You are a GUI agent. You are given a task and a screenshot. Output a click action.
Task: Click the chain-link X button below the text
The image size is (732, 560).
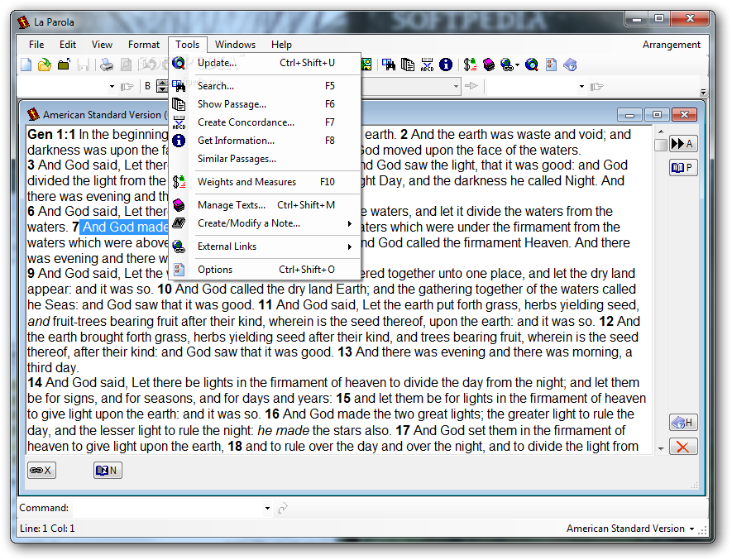point(41,471)
